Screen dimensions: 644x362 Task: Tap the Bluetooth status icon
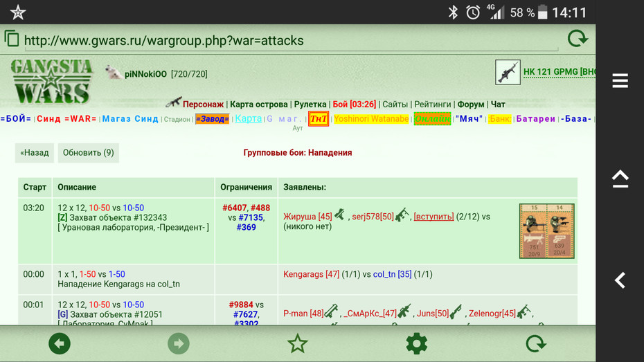pyautogui.click(x=453, y=12)
